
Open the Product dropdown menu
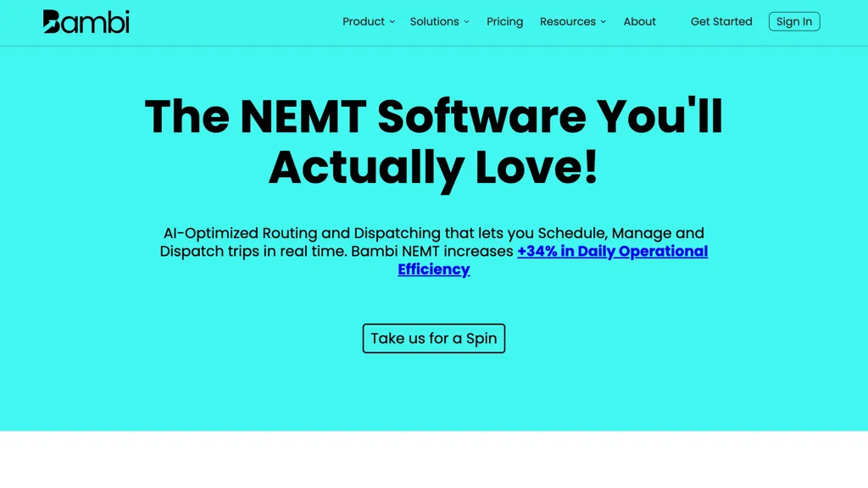363,22
